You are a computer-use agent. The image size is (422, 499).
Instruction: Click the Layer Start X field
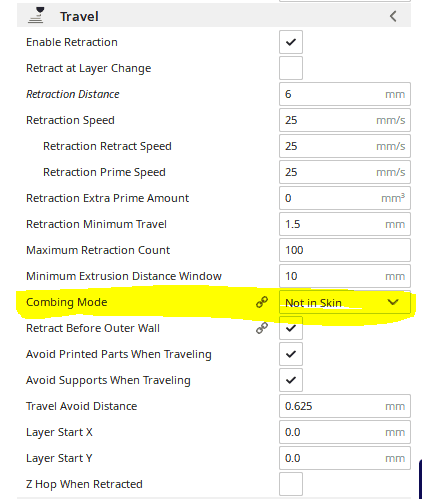pyautogui.click(x=345, y=432)
